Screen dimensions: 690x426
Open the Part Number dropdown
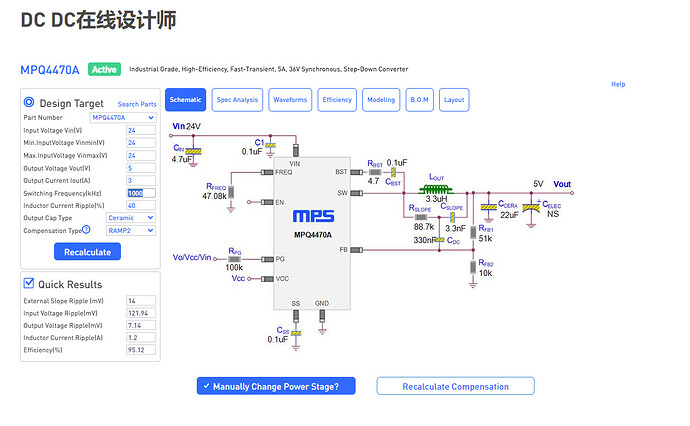(123, 118)
